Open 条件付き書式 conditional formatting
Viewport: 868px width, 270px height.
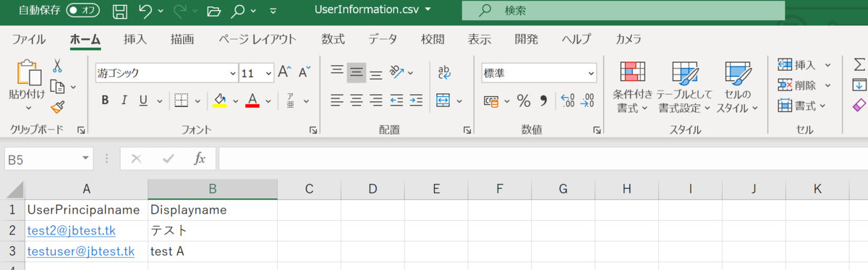pos(633,87)
